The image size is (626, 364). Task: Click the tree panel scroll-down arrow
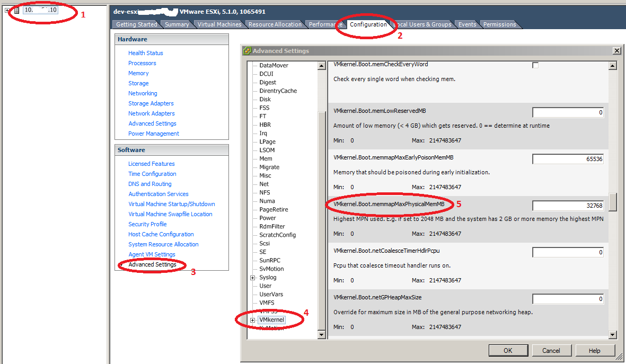pos(321,335)
